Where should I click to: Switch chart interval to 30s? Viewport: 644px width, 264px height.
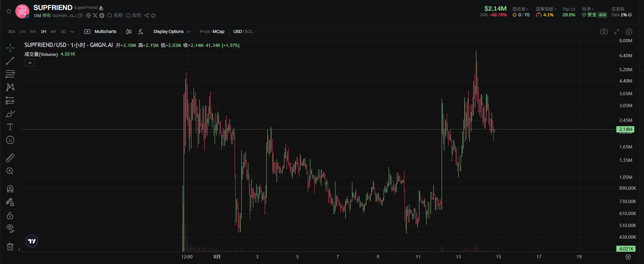click(11, 32)
